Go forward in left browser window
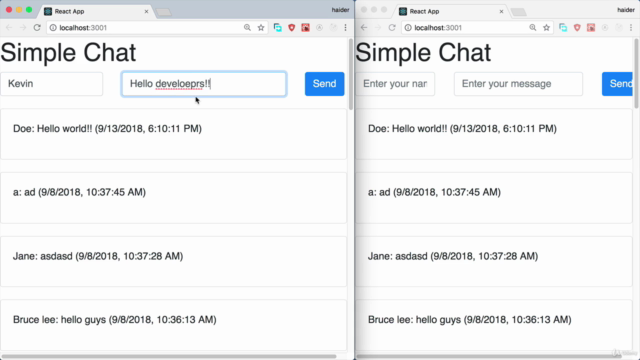This screenshot has height=360, width=640. [23, 28]
